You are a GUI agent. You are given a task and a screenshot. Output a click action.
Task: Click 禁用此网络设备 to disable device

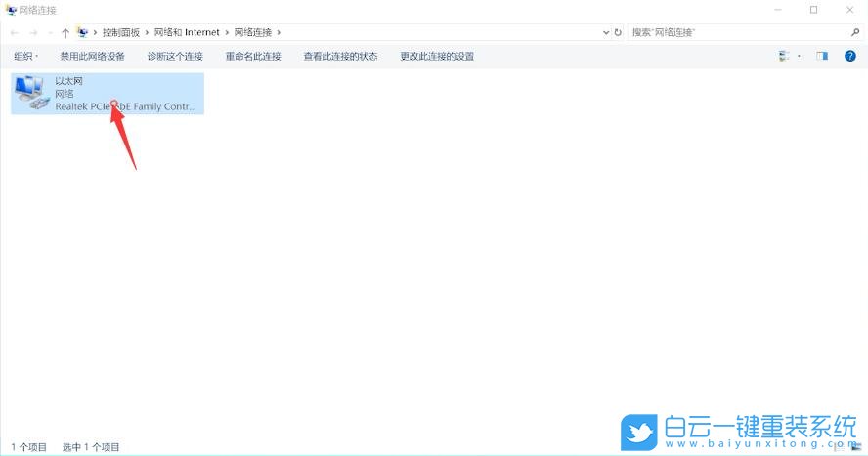92,56
